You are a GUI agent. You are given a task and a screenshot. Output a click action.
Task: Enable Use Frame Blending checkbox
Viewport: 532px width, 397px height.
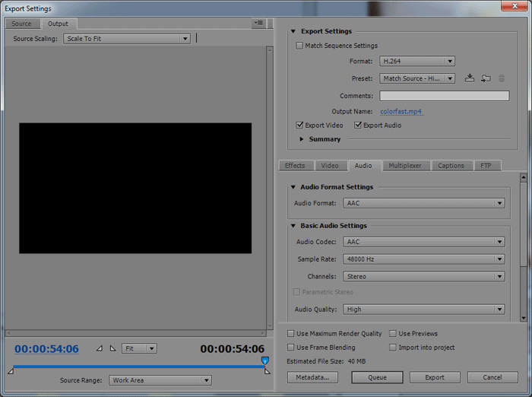(x=291, y=348)
